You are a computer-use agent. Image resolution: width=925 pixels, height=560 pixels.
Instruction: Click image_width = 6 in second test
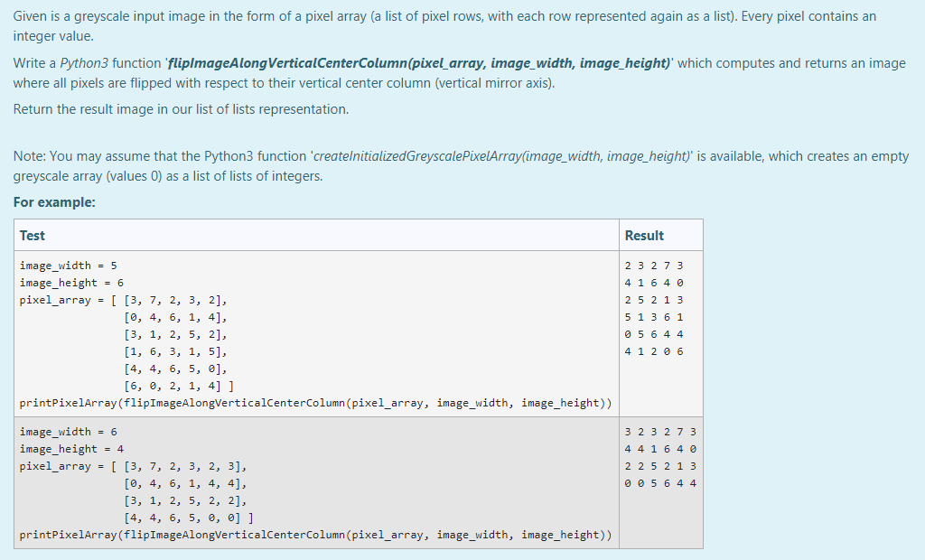[69, 431]
